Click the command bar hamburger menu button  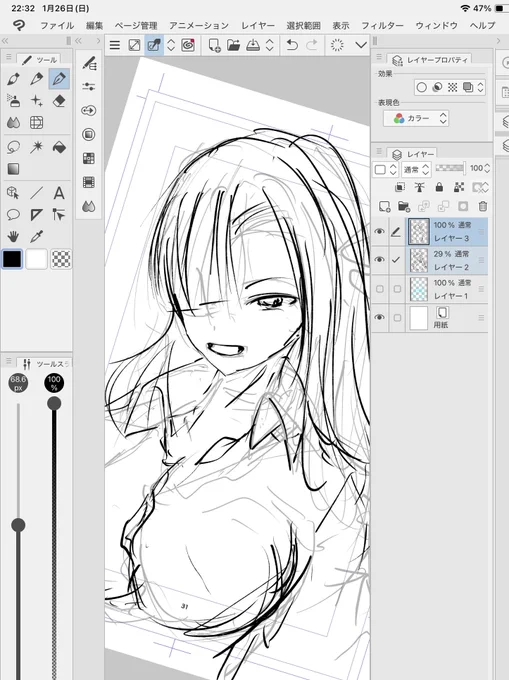click(115, 45)
